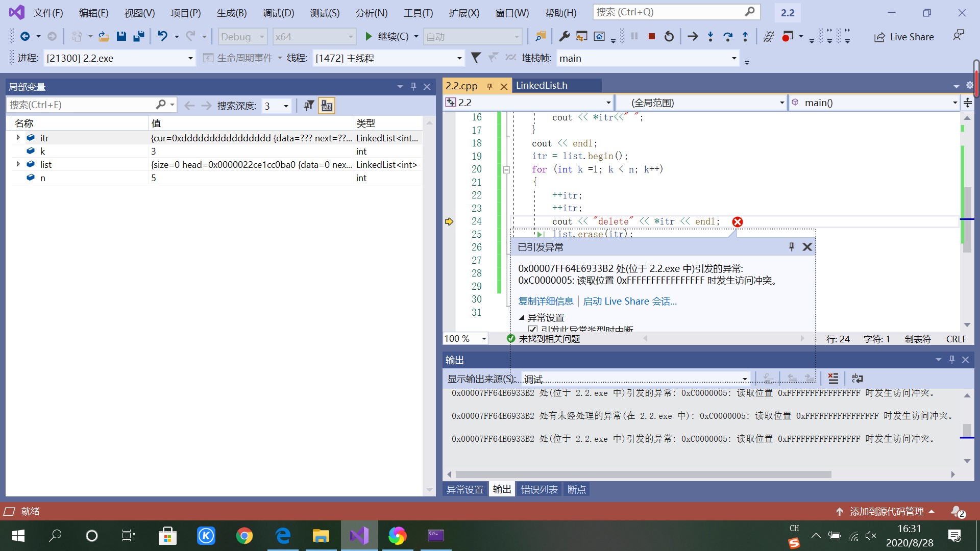Click the Open File folder icon
Image resolution: width=980 pixels, height=551 pixels.
[x=104, y=36]
